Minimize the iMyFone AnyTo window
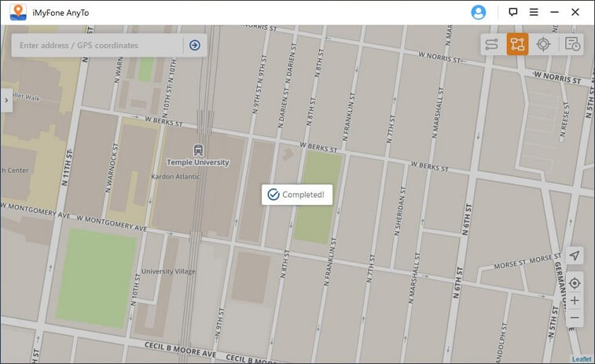595x364 pixels. click(554, 12)
